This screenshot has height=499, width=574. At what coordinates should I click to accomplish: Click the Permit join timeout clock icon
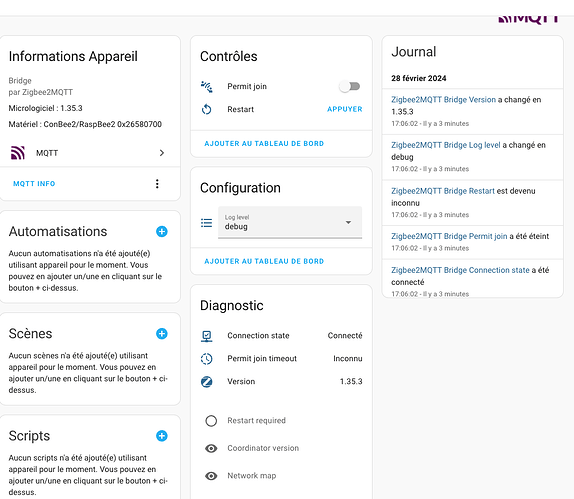(206, 358)
